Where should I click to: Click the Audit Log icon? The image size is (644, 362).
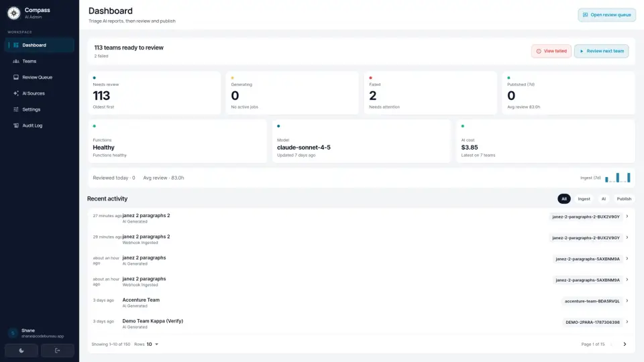16,125
